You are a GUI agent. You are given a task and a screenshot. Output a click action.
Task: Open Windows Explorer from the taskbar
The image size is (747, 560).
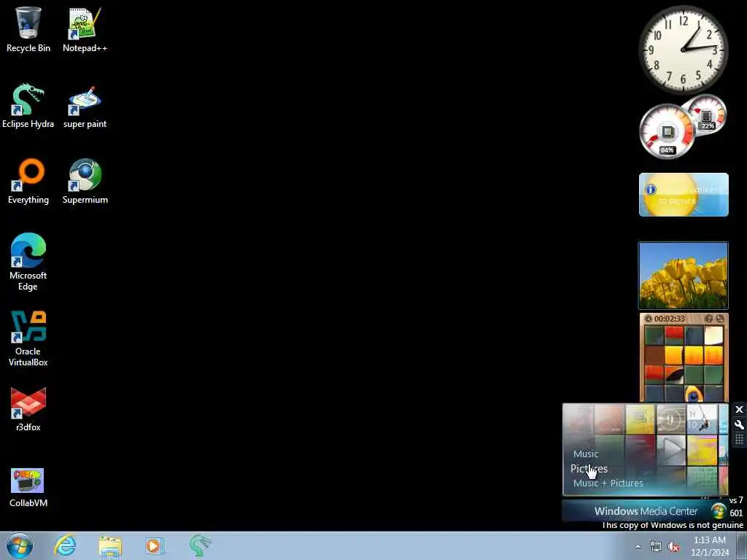tap(111, 545)
